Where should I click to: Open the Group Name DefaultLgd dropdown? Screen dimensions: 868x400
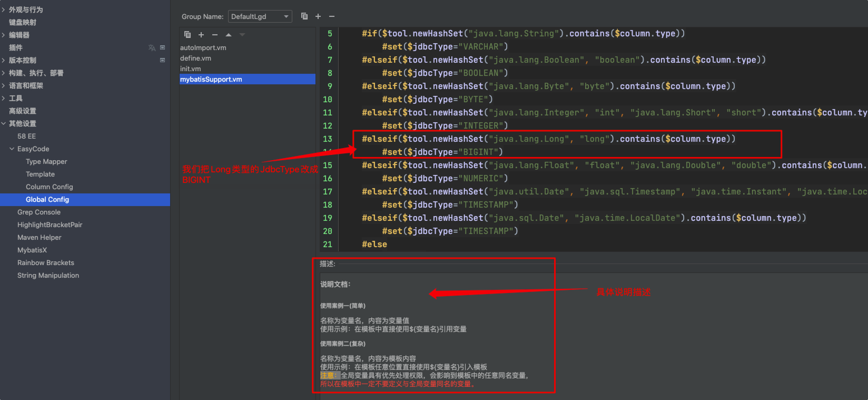click(x=259, y=16)
